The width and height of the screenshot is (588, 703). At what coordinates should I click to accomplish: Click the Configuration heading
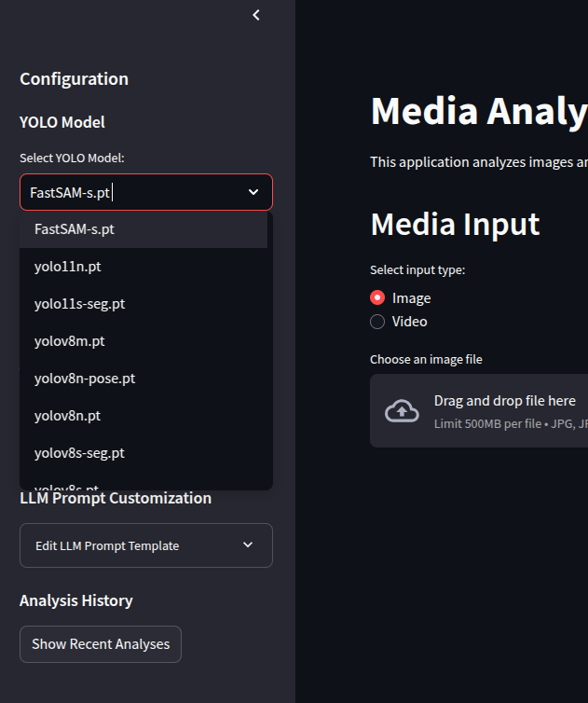click(x=74, y=79)
